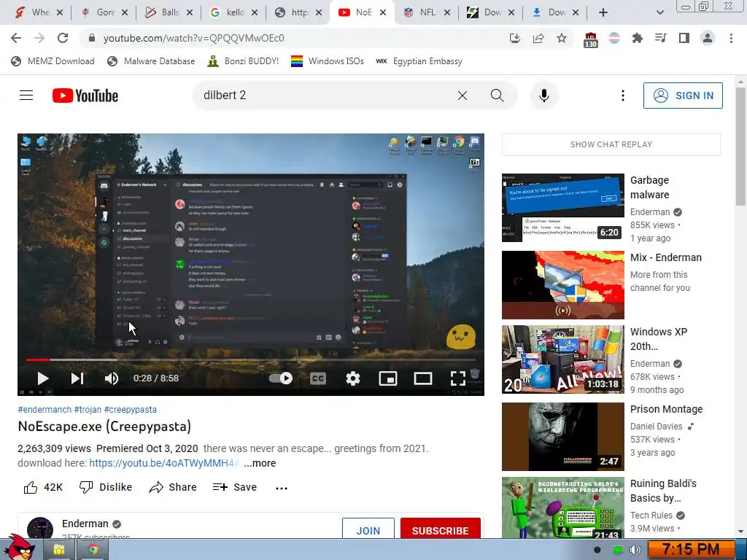Share this page from address bar
This screenshot has width=747, height=560.
click(x=538, y=38)
